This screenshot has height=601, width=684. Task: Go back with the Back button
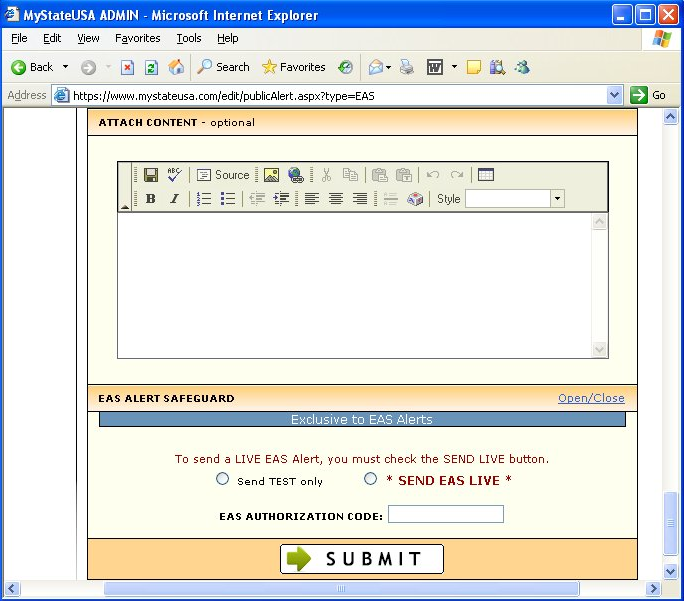pos(32,67)
